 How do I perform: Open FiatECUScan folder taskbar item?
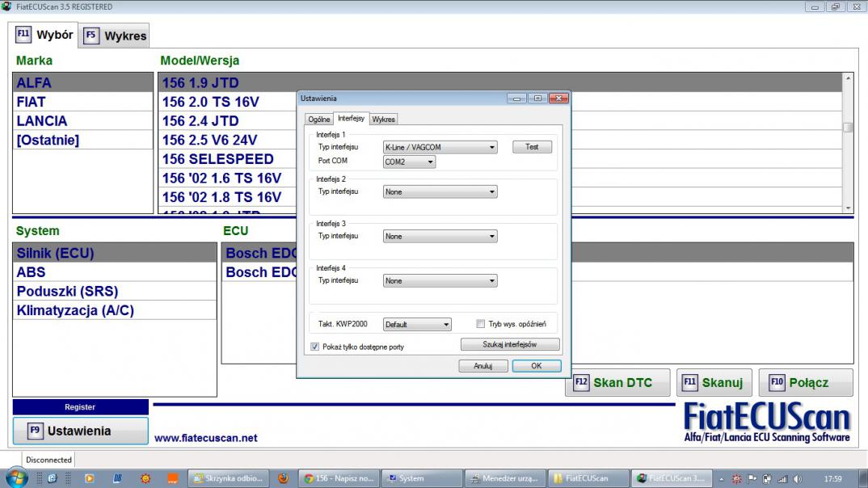pos(588,478)
